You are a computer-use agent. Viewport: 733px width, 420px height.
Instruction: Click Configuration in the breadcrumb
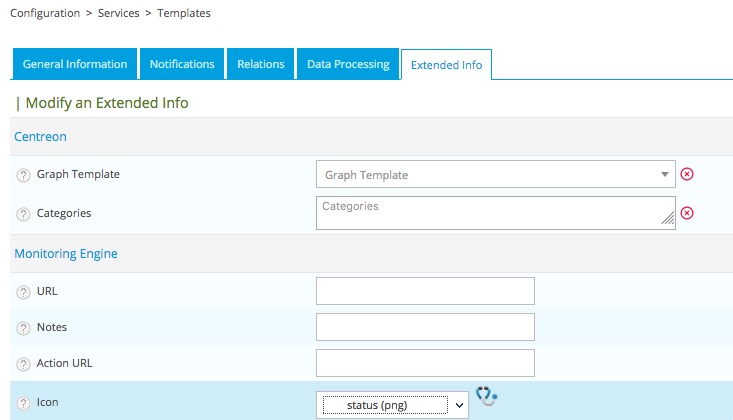point(44,13)
